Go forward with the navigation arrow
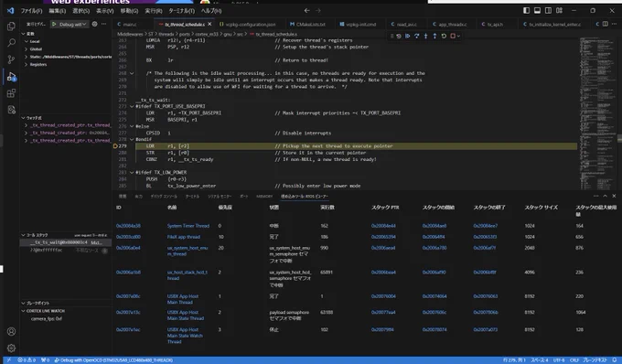 pyautogui.click(x=318, y=11)
